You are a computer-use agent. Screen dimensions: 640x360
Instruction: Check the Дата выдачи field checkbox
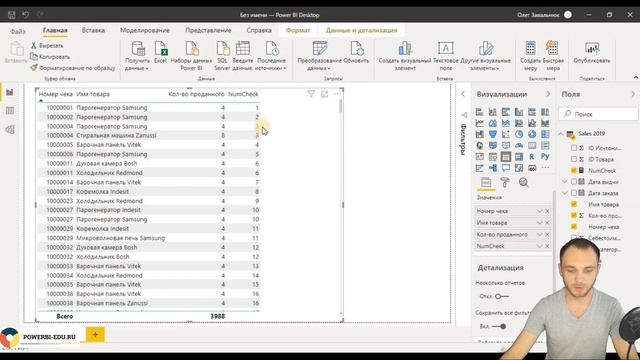(x=574, y=182)
